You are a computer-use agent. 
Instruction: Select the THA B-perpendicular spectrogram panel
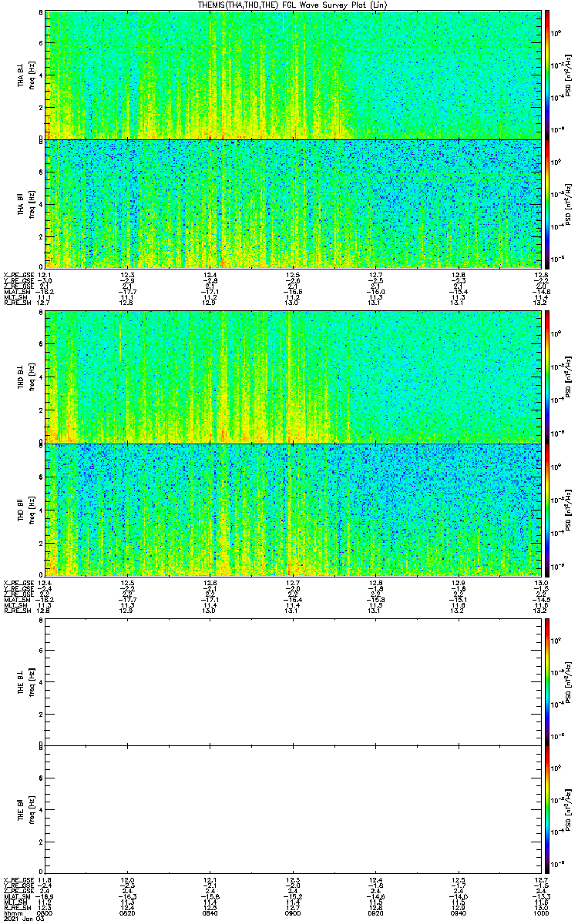[x=292, y=75]
